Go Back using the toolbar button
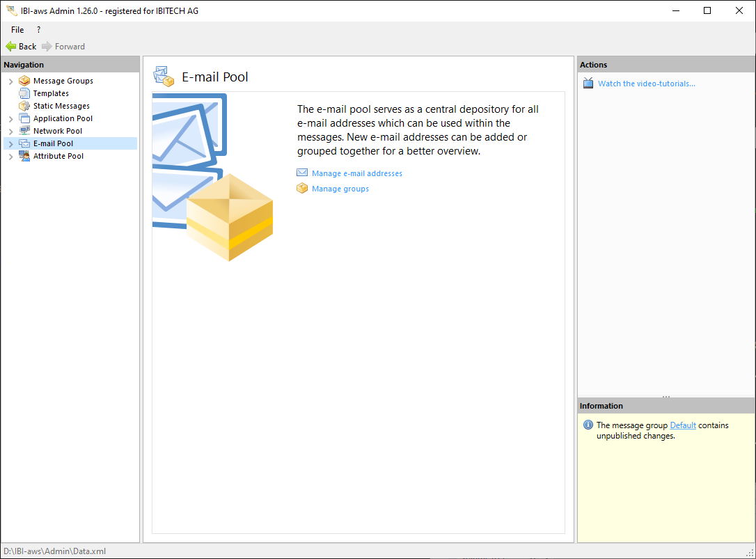 click(21, 47)
